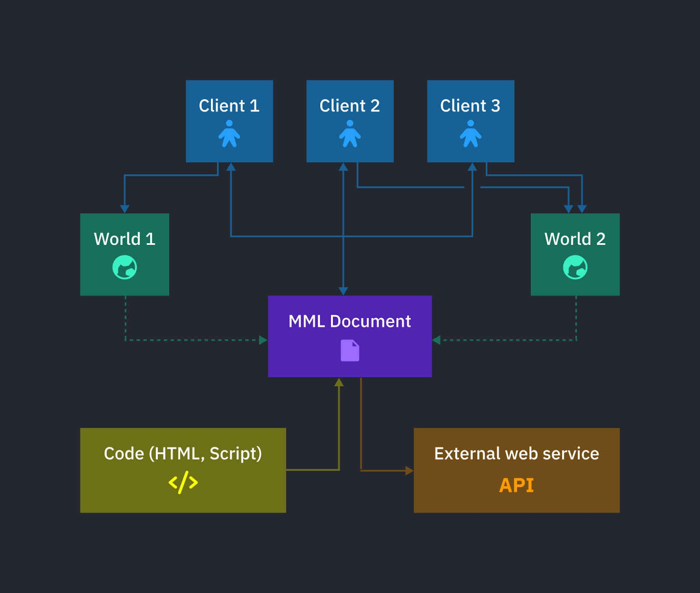Screen dimensions: 700x593
Task: Click the yellow code brackets icon
Action: point(183,482)
